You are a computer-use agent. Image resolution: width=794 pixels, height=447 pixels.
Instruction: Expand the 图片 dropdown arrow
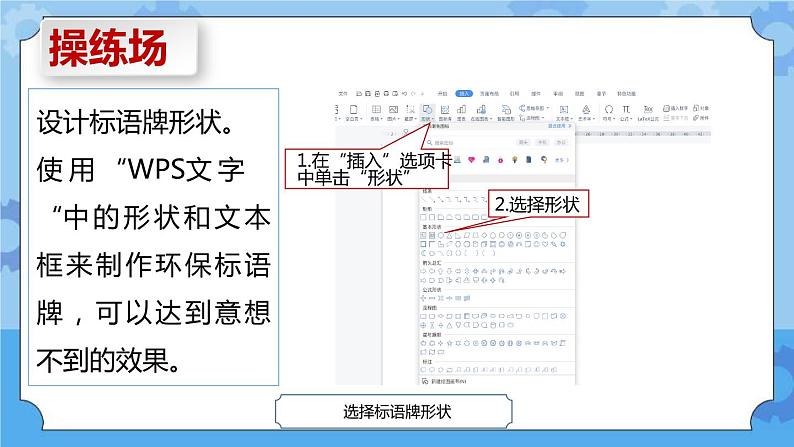coord(398,118)
